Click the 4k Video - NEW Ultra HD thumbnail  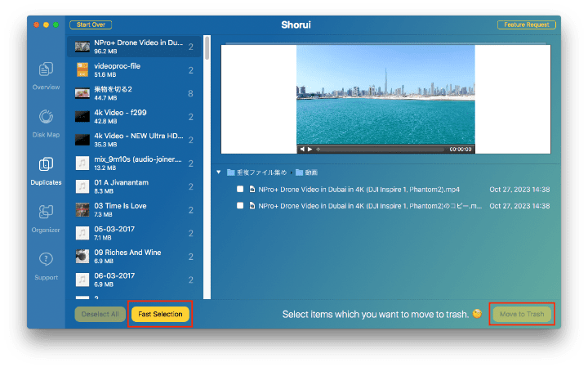coord(82,140)
